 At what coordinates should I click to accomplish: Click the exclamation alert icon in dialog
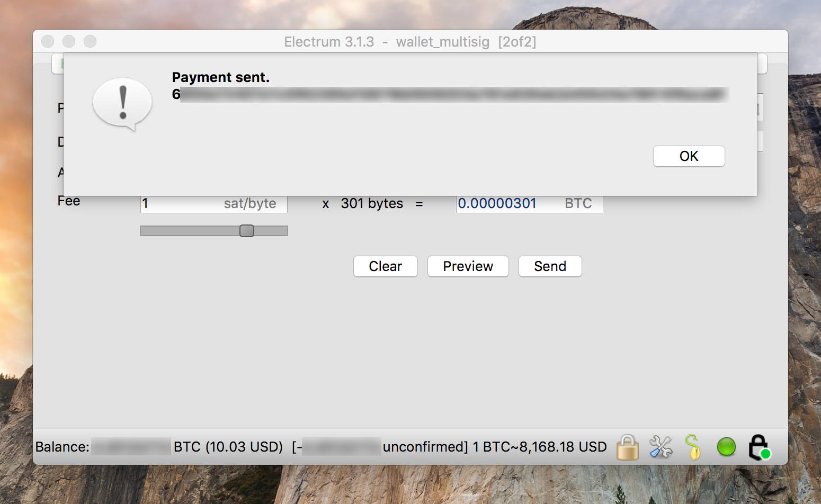[122, 104]
